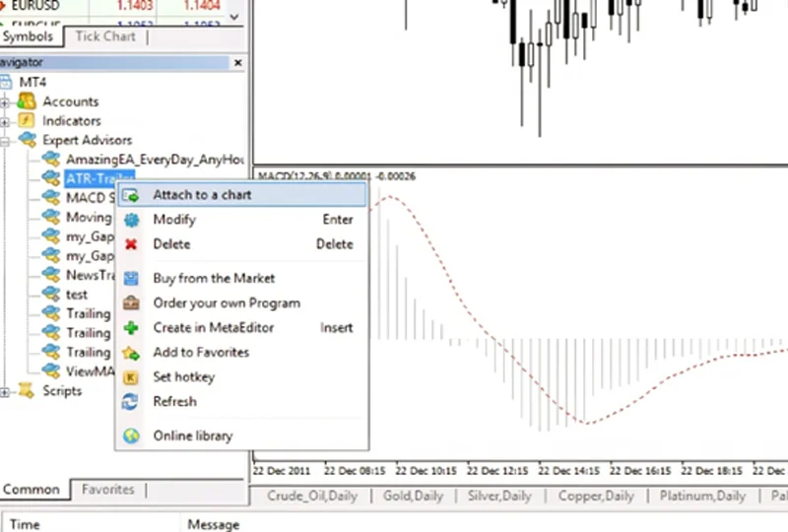Select the Accounts label in Navigator
This screenshot has width=788, height=532.
click(70, 101)
